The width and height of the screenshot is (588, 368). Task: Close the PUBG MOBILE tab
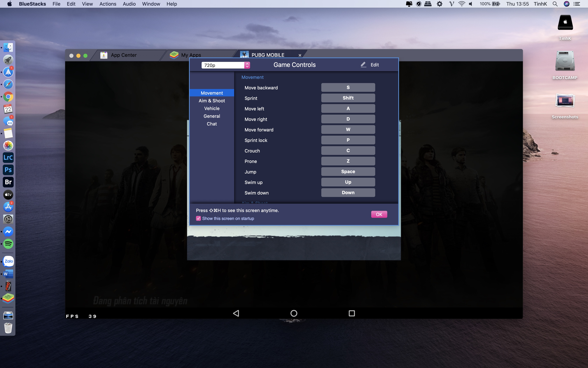(x=300, y=55)
